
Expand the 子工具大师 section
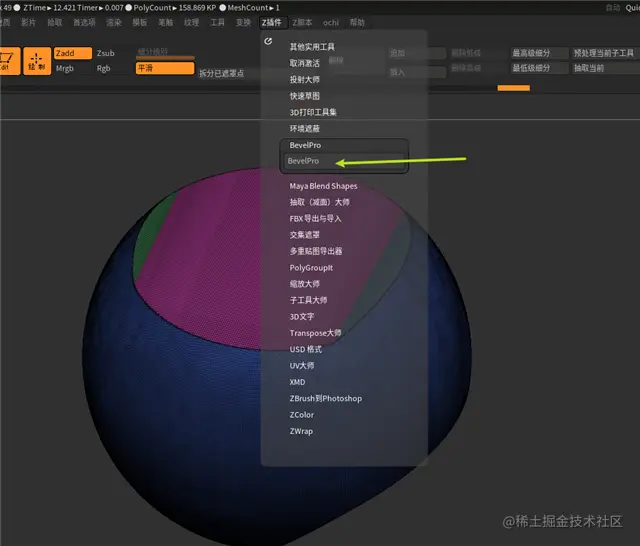308,300
